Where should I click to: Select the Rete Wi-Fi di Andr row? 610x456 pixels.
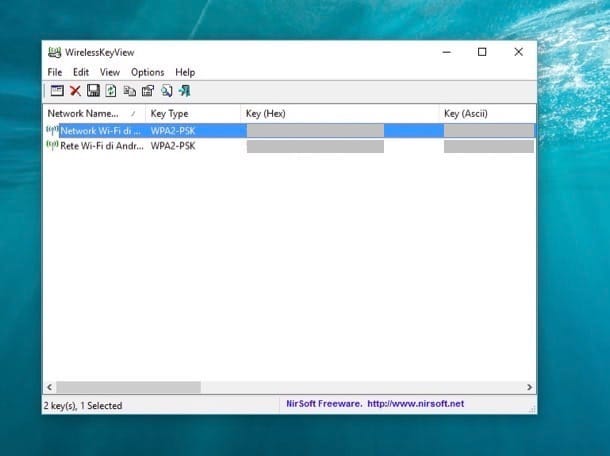pyautogui.click(x=290, y=146)
